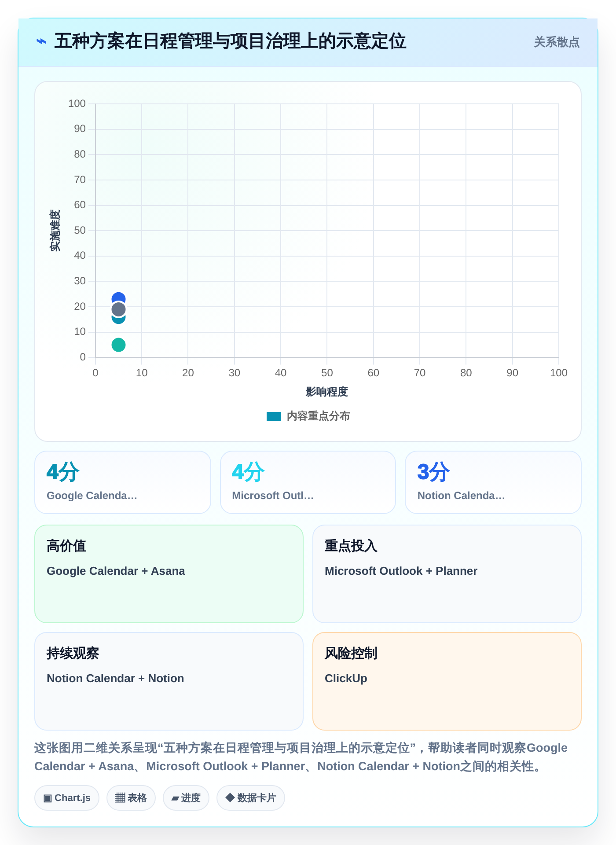
Task: Click the 风险控制 quadrant heading
Action: click(x=351, y=653)
